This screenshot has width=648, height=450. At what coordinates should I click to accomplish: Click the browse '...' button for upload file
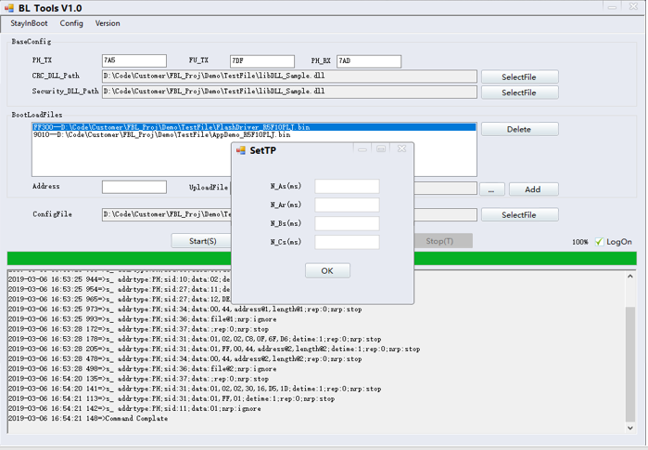[x=491, y=189]
